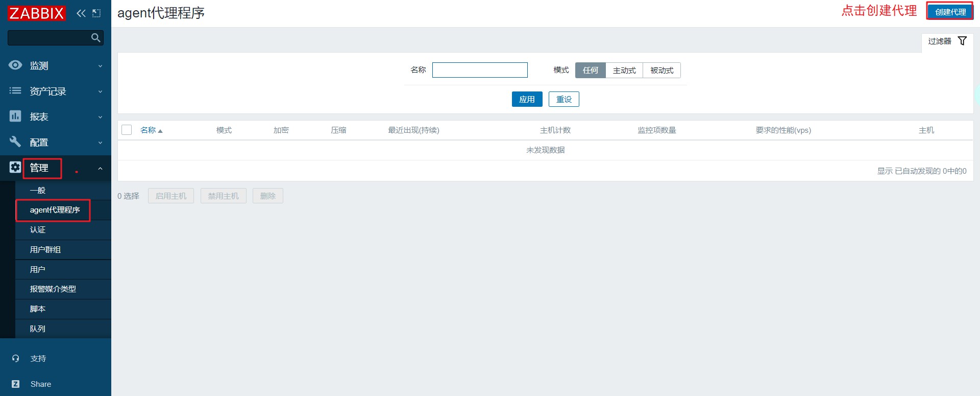
Task: Click the 模式 column header
Action: click(x=224, y=130)
